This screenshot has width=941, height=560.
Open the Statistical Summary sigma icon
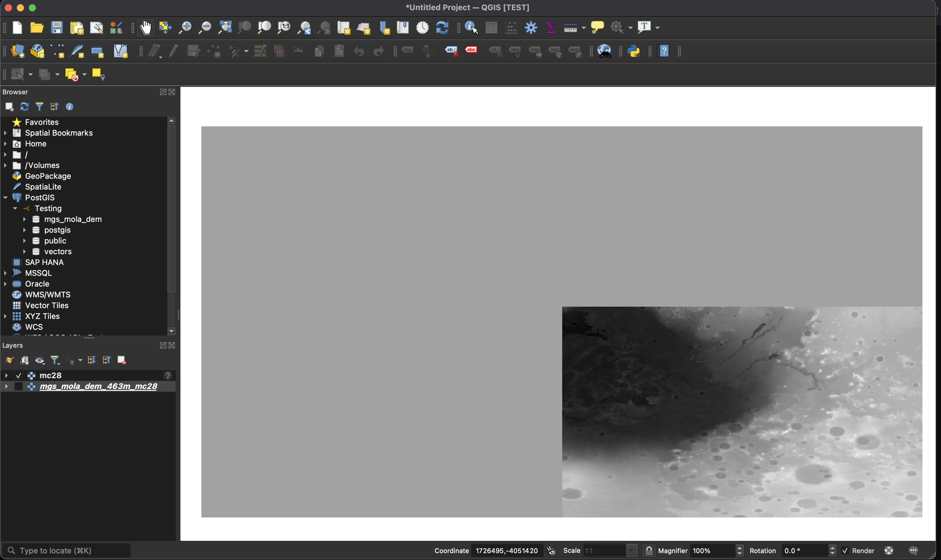click(551, 28)
